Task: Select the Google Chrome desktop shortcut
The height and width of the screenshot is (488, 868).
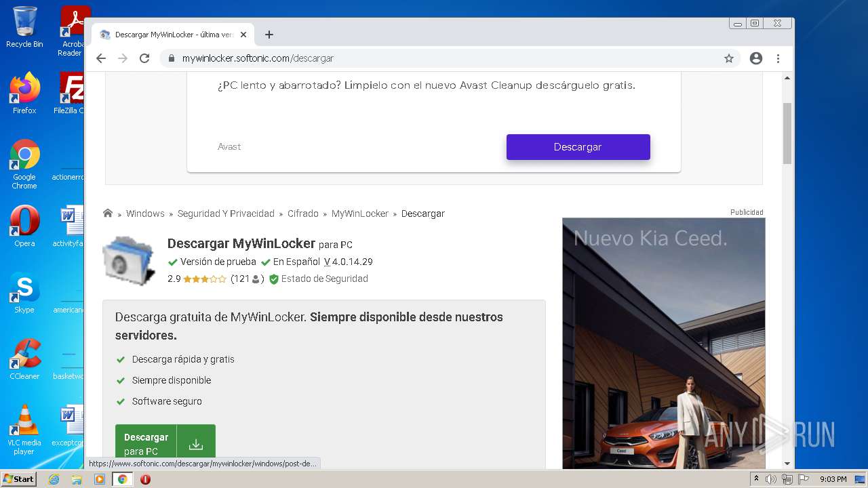Action: coord(24,165)
